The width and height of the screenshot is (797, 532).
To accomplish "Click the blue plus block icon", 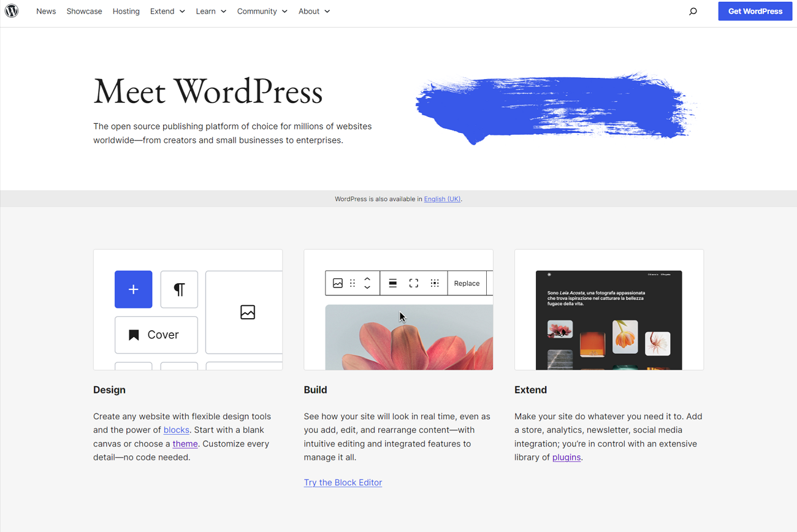I will [134, 289].
